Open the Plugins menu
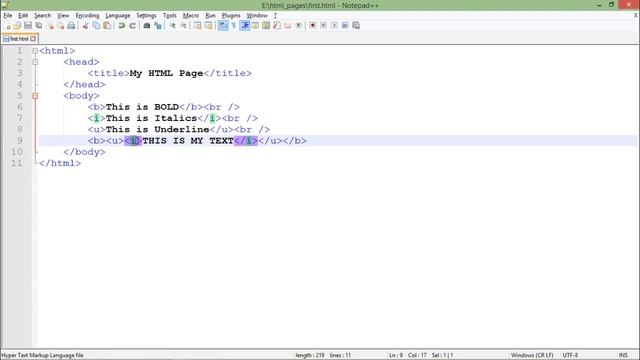This screenshot has height=360, width=640. tap(231, 16)
